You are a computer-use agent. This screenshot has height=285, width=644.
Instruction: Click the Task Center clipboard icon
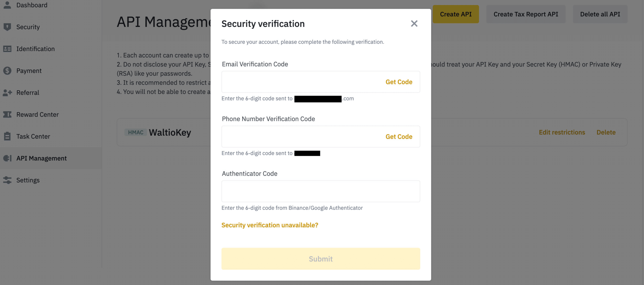(7, 136)
